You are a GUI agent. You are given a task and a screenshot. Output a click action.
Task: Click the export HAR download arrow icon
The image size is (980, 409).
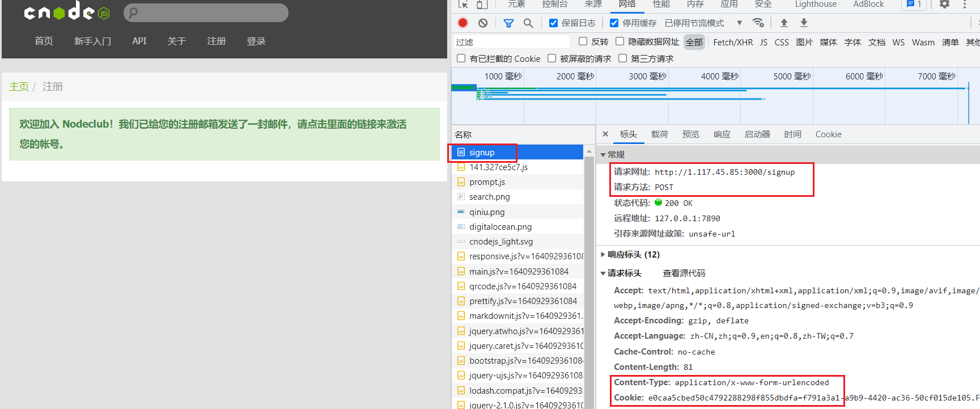coord(804,23)
